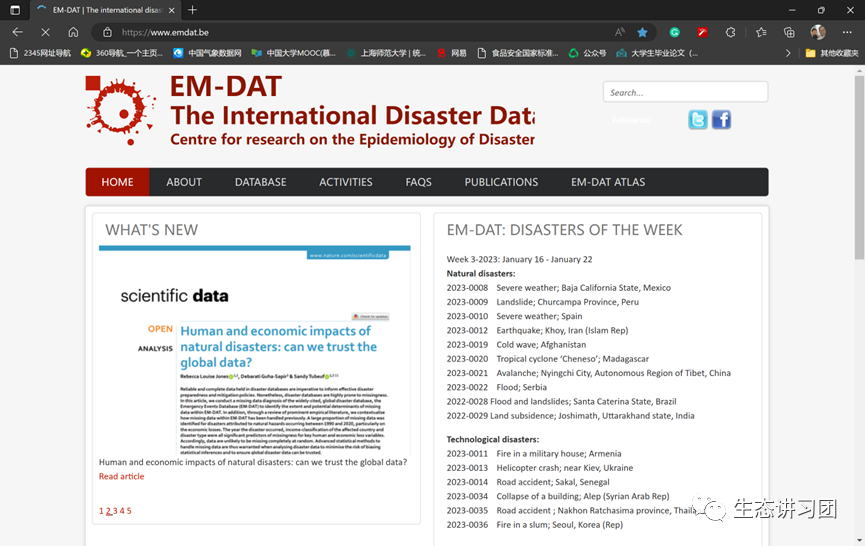865x546 pixels.
Task: View site info lock icon
Action: point(108,33)
